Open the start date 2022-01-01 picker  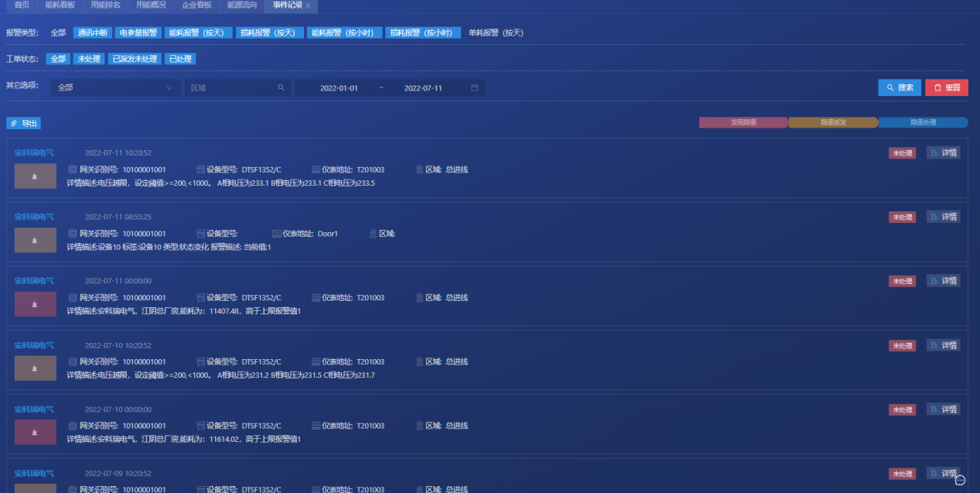click(339, 88)
